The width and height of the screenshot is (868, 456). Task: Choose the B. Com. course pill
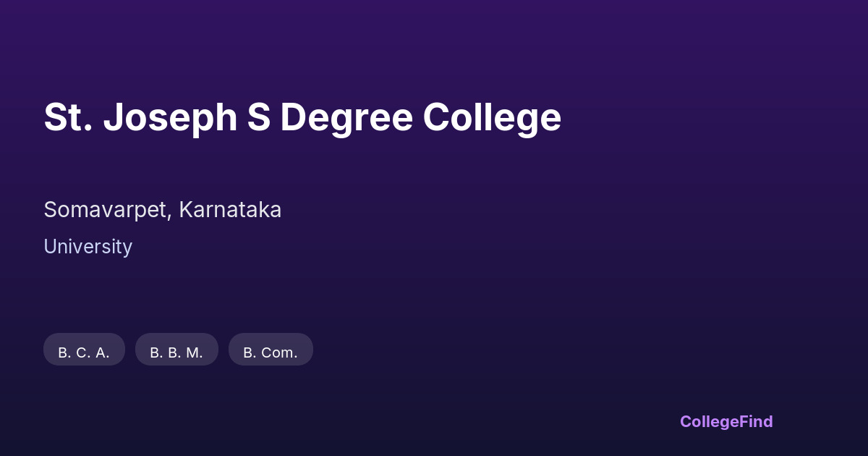(x=271, y=351)
